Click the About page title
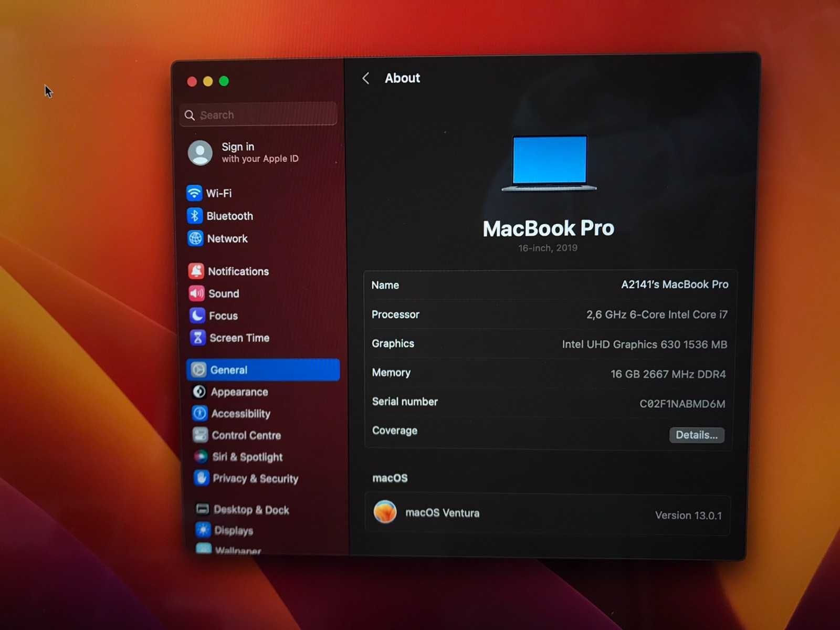The width and height of the screenshot is (840, 630). (x=402, y=78)
